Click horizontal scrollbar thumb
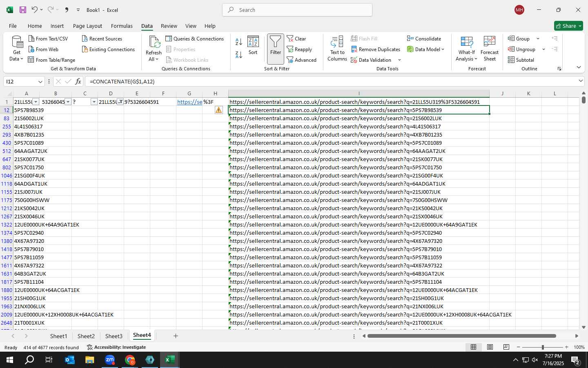This screenshot has height=368, width=588. tap(461, 336)
